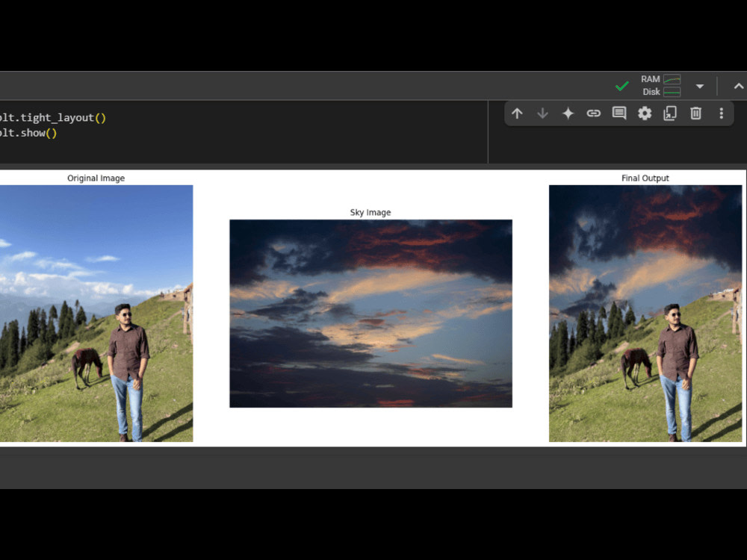
Task: Click the Original Image plot
Action: [96, 314]
